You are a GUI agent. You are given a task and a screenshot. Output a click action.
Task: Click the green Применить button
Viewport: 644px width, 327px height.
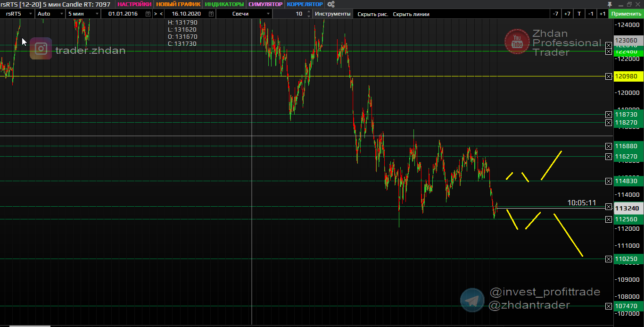(626, 14)
